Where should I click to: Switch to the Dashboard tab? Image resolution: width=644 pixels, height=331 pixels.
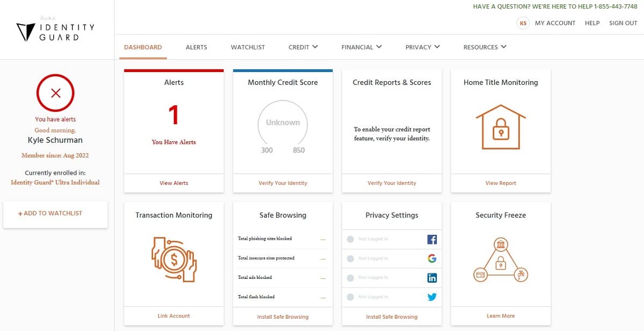pyautogui.click(x=143, y=47)
